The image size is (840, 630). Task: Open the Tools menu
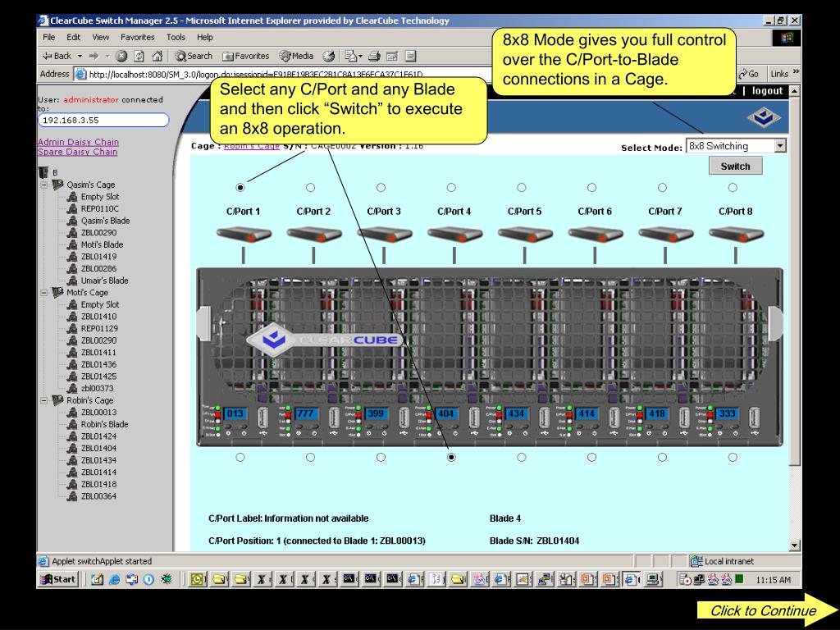[176, 37]
